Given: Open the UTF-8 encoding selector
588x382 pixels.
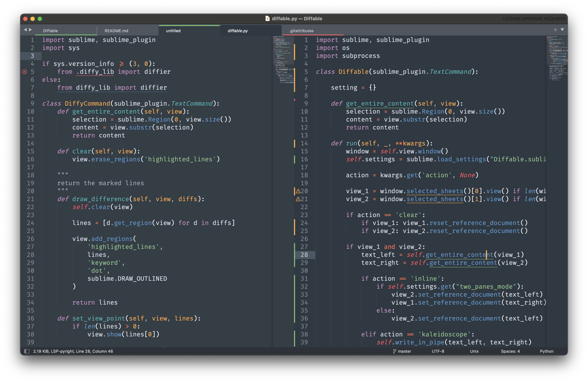Looking at the screenshot, I should (438, 351).
